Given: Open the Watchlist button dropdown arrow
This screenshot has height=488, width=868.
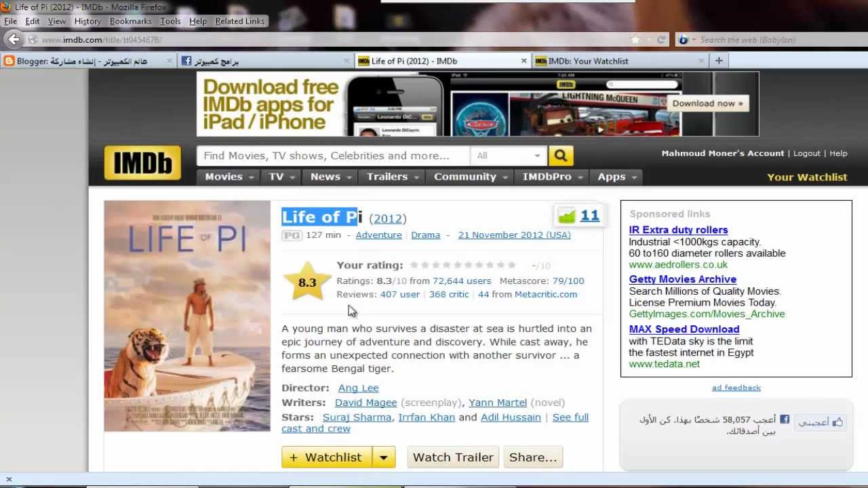Looking at the screenshot, I should [383, 457].
